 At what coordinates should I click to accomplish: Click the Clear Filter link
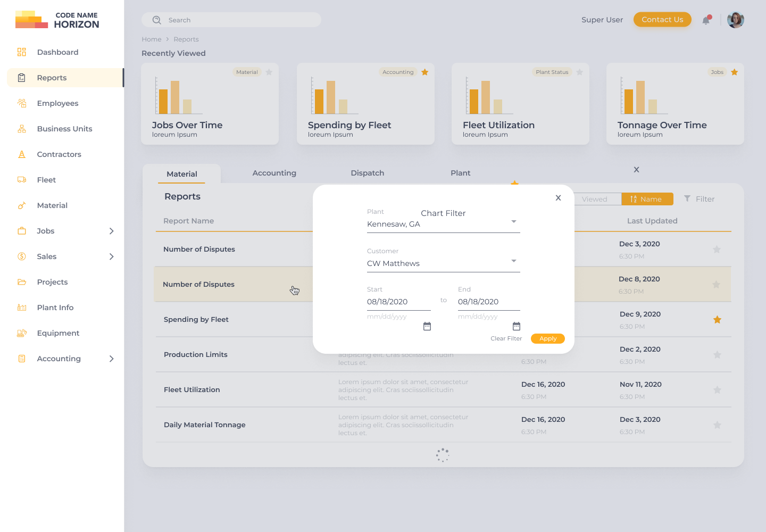click(506, 338)
